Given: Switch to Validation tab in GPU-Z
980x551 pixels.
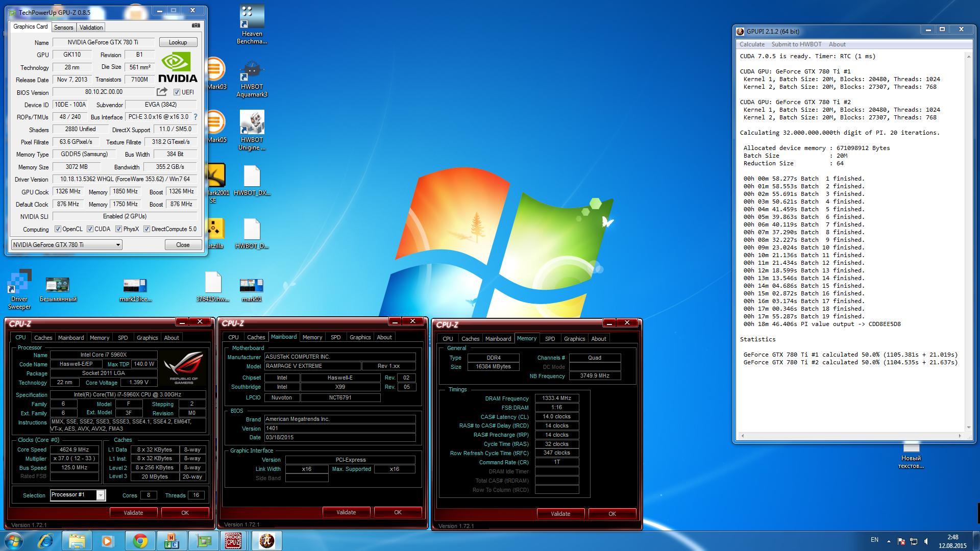Looking at the screenshot, I should pyautogui.click(x=91, y=28).
